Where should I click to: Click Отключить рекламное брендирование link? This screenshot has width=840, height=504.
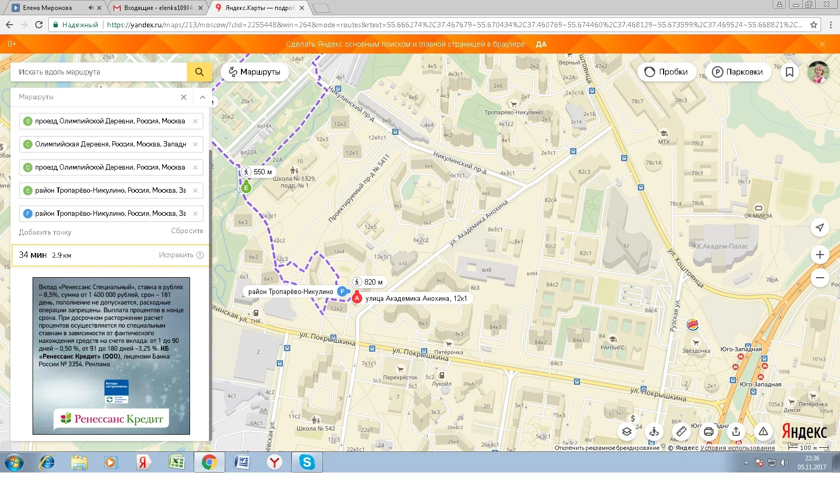point(607,448)
